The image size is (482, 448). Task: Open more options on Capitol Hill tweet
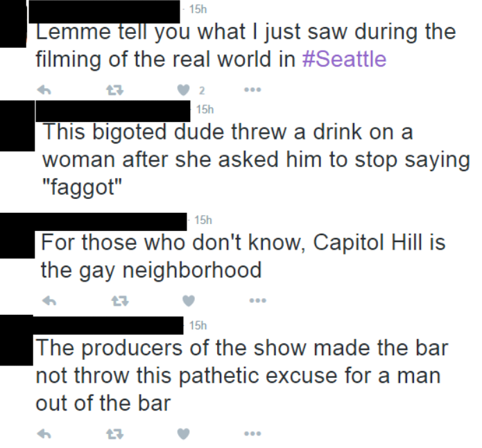tap(257, 300)
